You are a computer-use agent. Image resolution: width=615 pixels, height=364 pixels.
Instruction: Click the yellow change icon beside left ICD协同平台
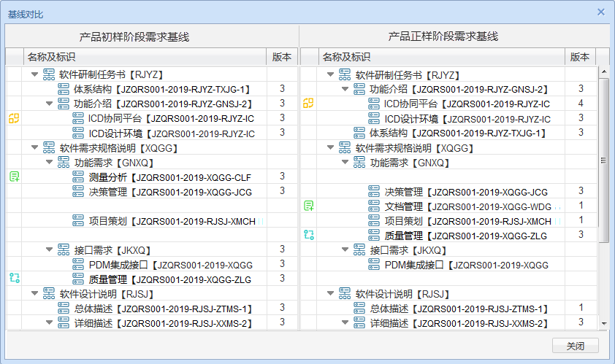pos(14,118)
